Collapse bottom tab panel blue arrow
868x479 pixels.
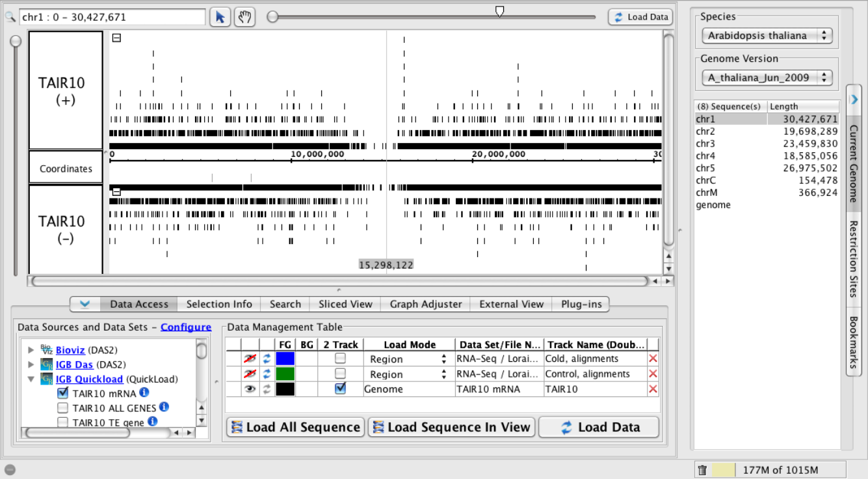(85, 304)
